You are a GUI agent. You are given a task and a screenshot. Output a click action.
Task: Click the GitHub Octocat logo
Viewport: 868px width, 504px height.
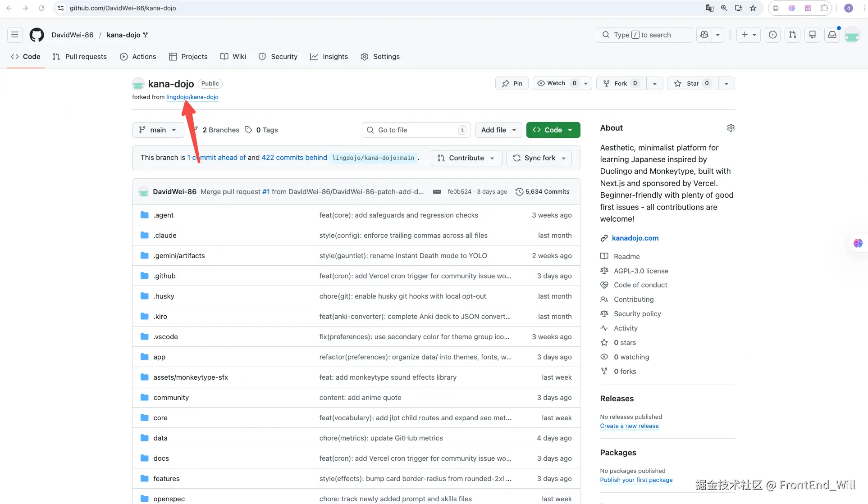tap(37, 35)
